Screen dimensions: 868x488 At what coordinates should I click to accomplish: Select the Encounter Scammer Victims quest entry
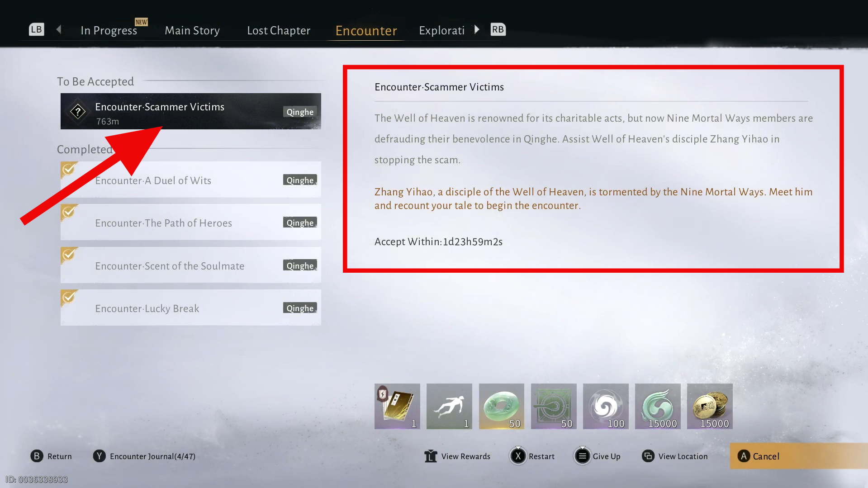coord(191,111)
